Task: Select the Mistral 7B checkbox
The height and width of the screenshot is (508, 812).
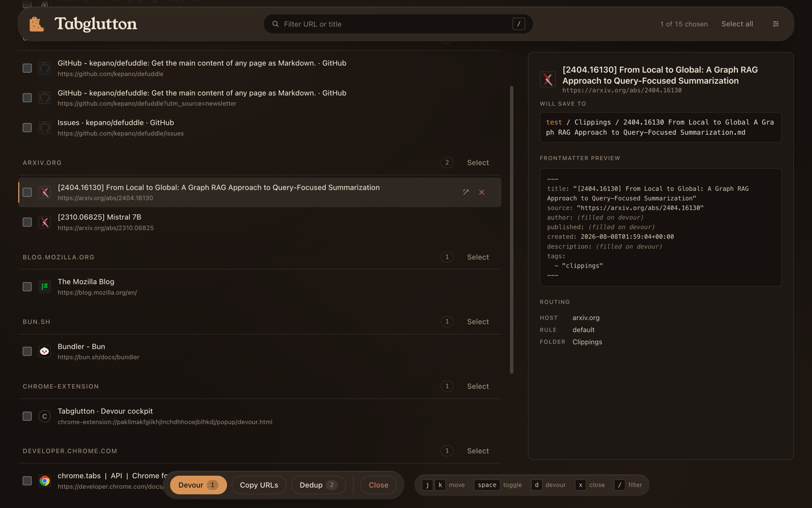Action: tap(27, 222)
